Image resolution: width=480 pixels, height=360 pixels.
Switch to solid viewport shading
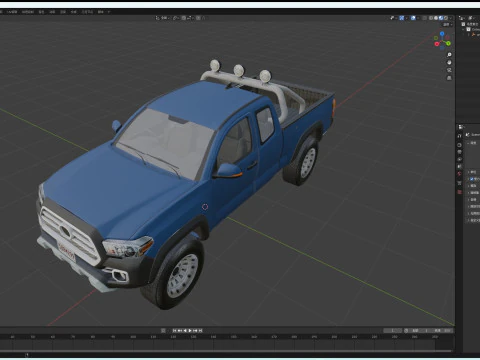[x=436, y=18]
